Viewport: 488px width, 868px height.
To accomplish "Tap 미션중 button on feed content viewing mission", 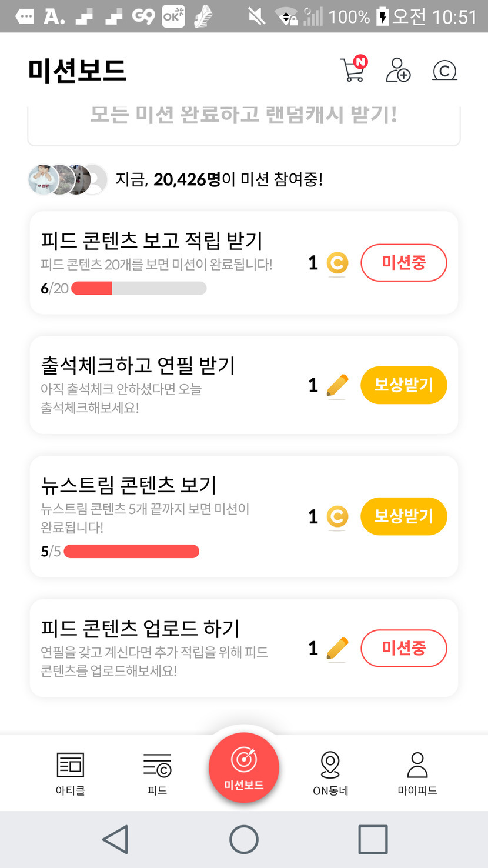I will [403, 262].
